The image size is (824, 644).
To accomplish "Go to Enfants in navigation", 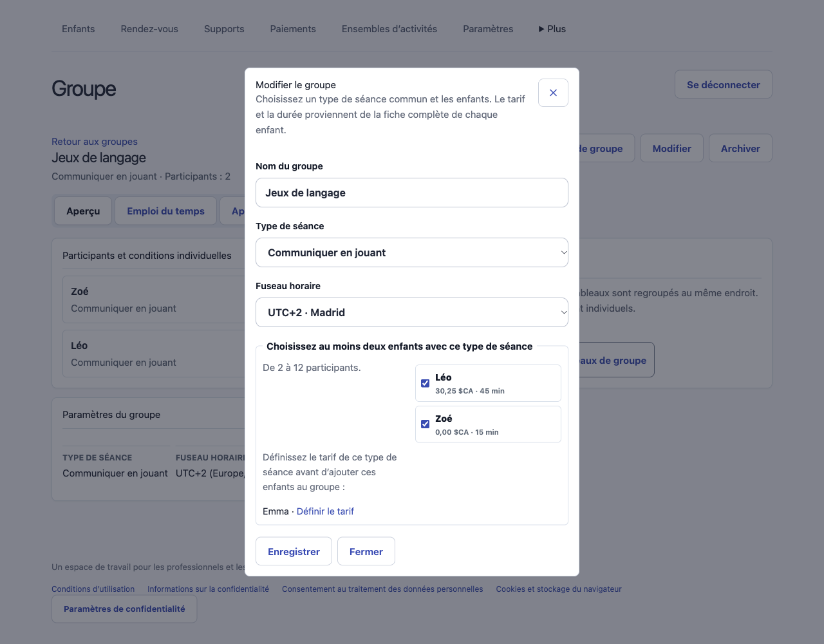I will (79, 29).
